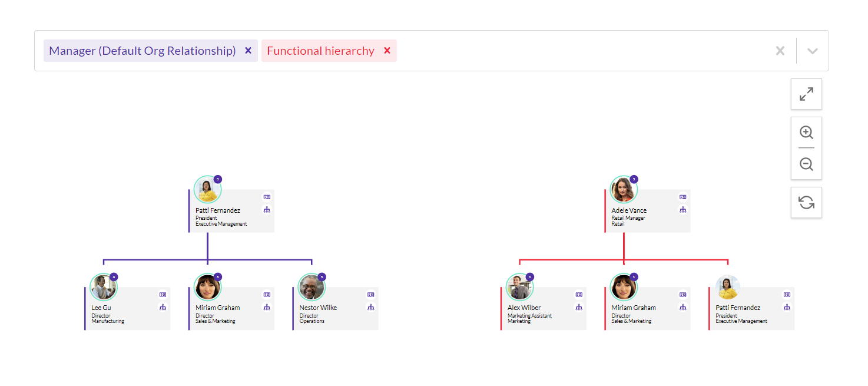
Task: Open the relationship selector dropdown arrow
Action: [x=812, y=51]
